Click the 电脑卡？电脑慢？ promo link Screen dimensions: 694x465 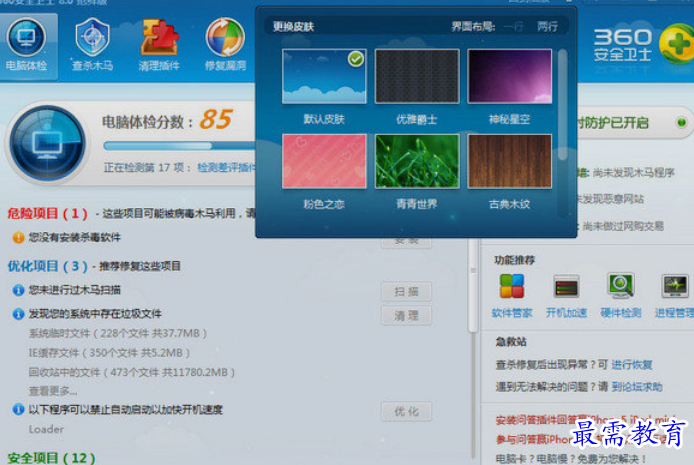point(571,459)
